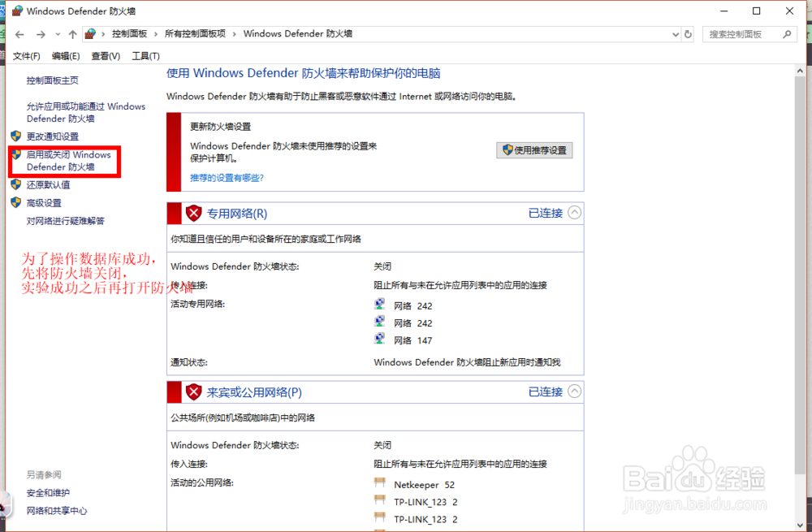Viewport: 812px width, 532px height.
Task: Open 对网络进行疑难解答 link
Action: pyautogui.click(x=65, y=221)
